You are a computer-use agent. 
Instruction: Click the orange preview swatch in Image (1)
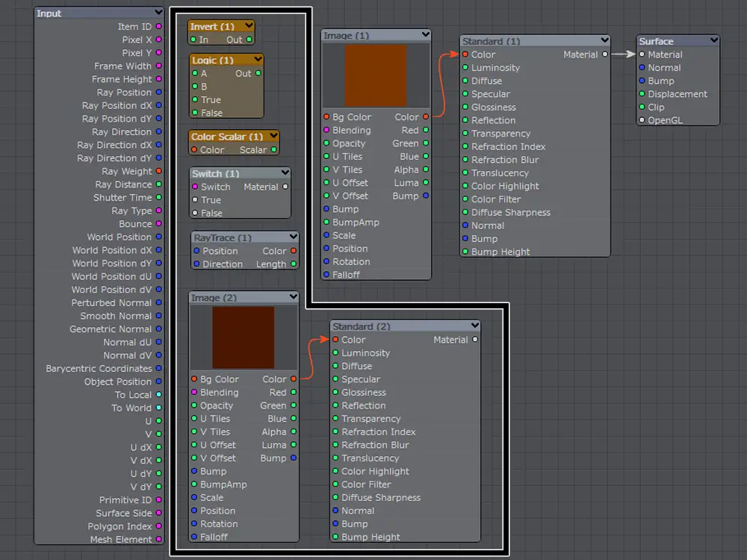pyautogui.click(x=375, y=75)
